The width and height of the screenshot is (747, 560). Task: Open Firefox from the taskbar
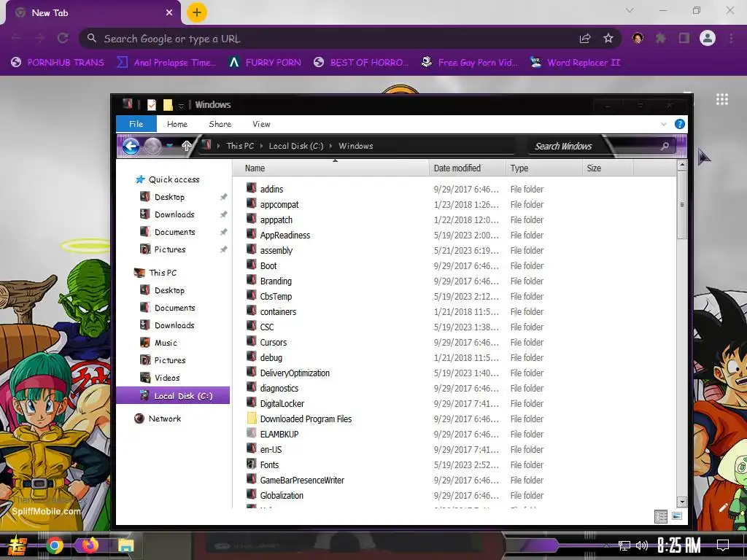pyautogui.click(x=90, y=545)
